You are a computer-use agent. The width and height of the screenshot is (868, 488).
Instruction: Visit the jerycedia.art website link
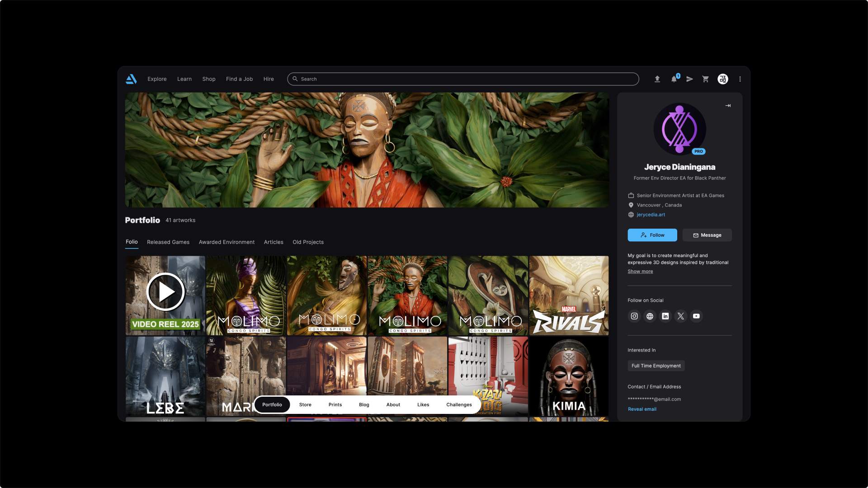pyautogui.click(x=651, y=215)
